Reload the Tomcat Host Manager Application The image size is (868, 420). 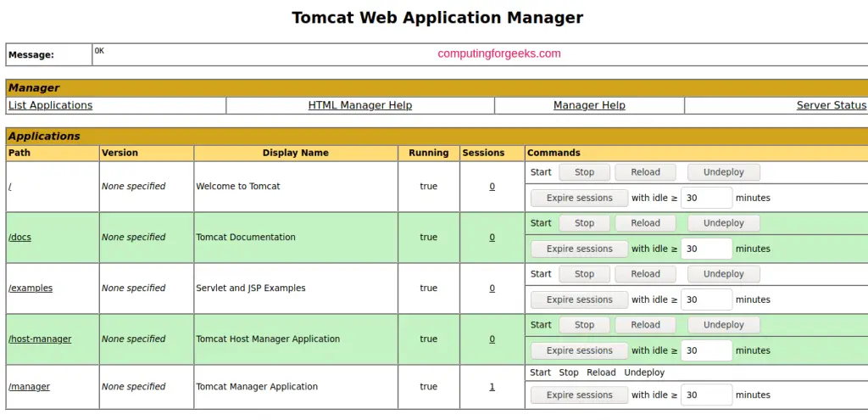[x=645, y=325]
